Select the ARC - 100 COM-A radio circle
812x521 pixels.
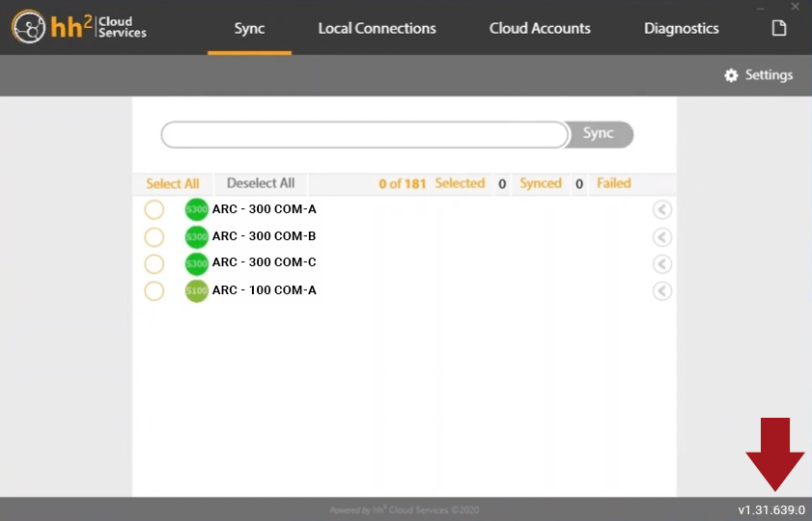pos(154,290)
